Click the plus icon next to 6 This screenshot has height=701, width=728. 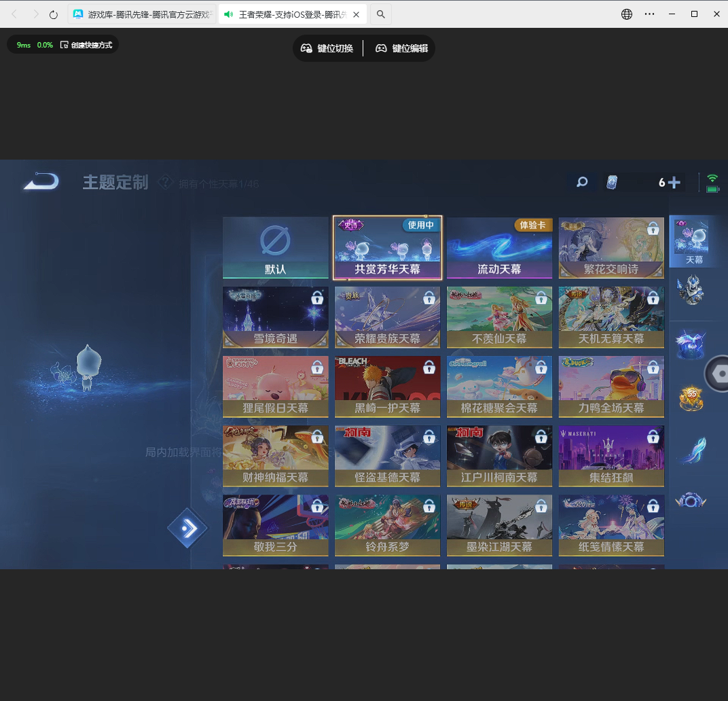(x=674, y=182)
